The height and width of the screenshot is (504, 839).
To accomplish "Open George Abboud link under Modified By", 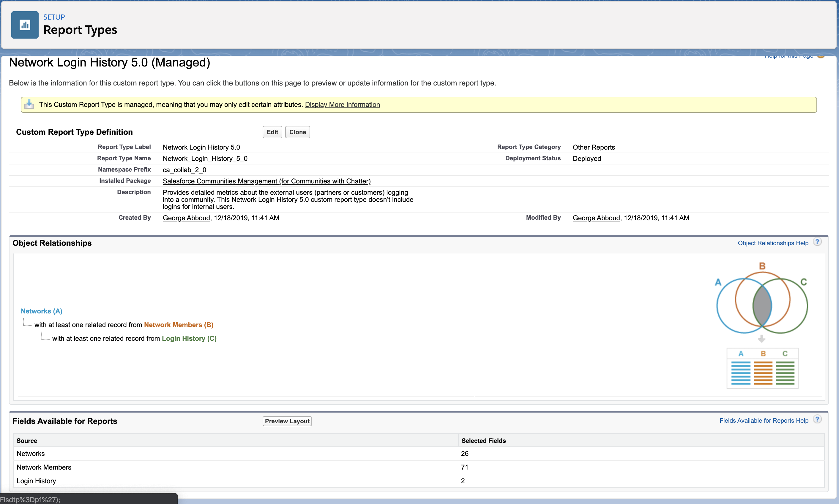I will coord(596,218).
